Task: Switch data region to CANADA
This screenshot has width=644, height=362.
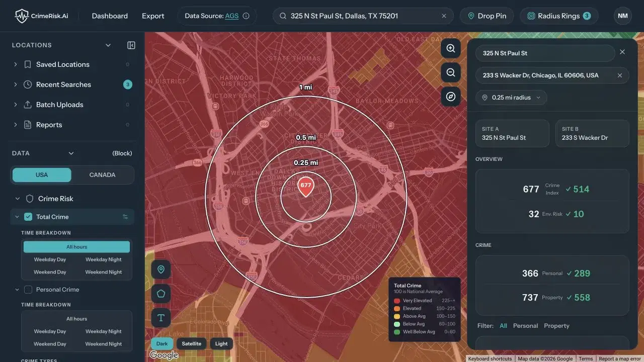Action: pyautogui.click(x=103, y=175)
